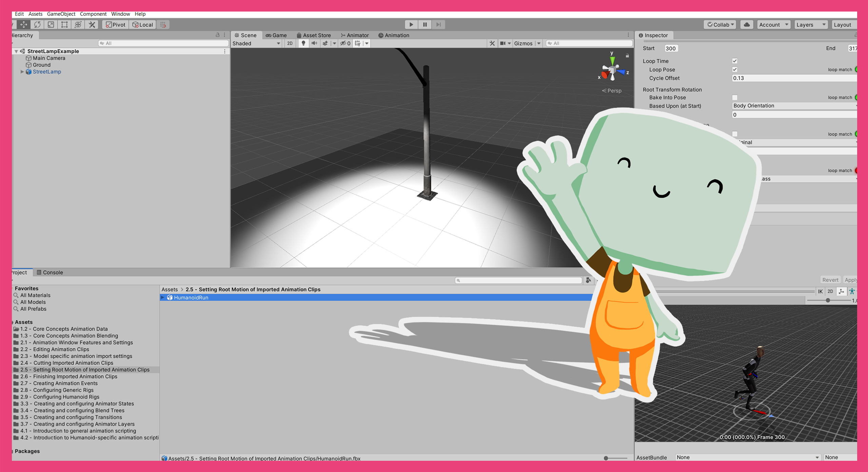Lock scene gizmo rotation padlock
The width and height of the screenshot is (868, 472).
pyautogui.click(x=627, y=56)
